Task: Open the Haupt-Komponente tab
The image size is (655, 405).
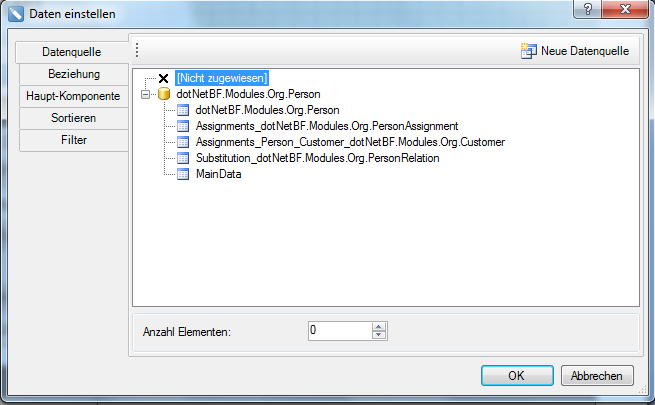Action: pos(73,96)
